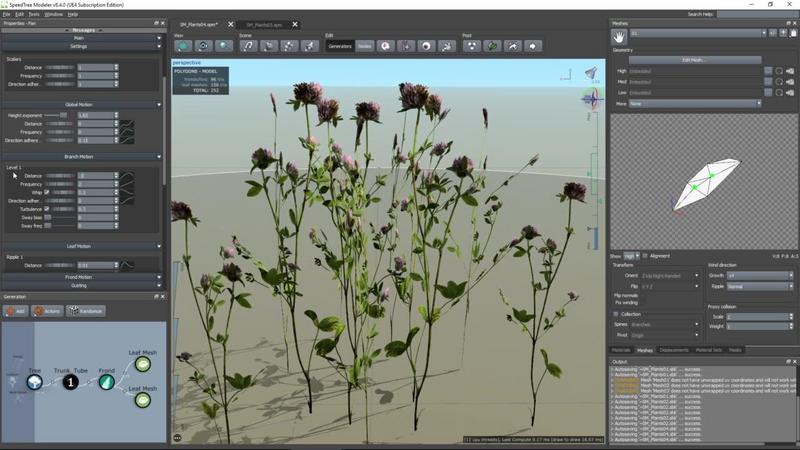Open the Window menu
The width and height of the screenshot is (800, 450).
pyautogui.click(x=53, y=14)
